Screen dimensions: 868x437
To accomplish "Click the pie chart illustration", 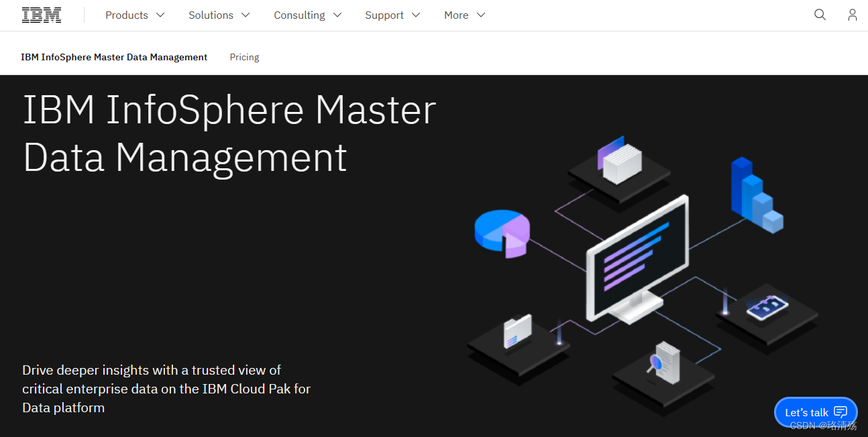I will [x=502, y=233].
